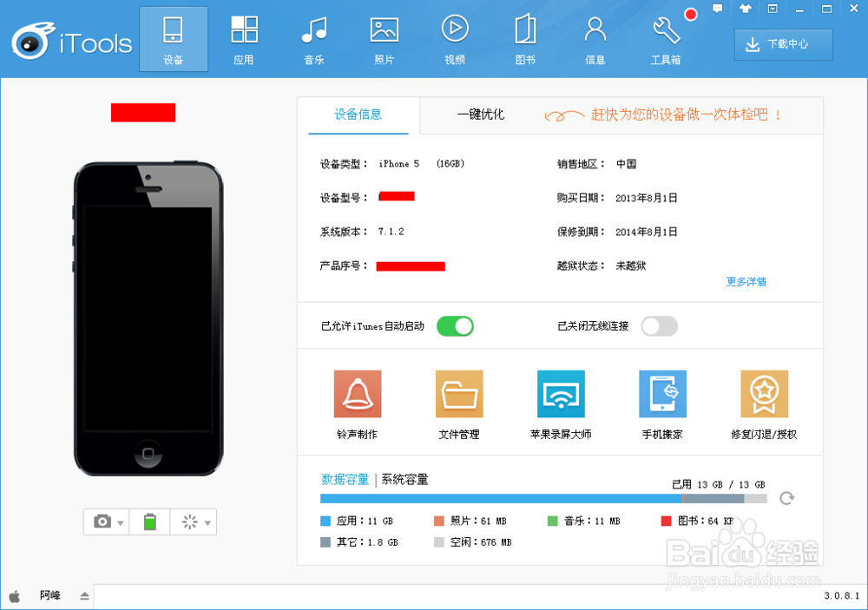Click the green battery icon
Viewport: 868px width, 610px height.
click(150, 521)
